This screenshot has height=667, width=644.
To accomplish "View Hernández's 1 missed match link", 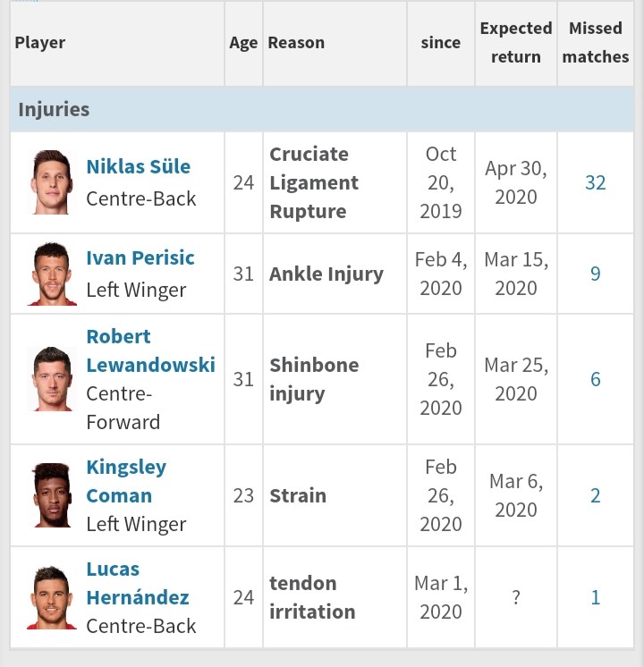I will 596,597.
